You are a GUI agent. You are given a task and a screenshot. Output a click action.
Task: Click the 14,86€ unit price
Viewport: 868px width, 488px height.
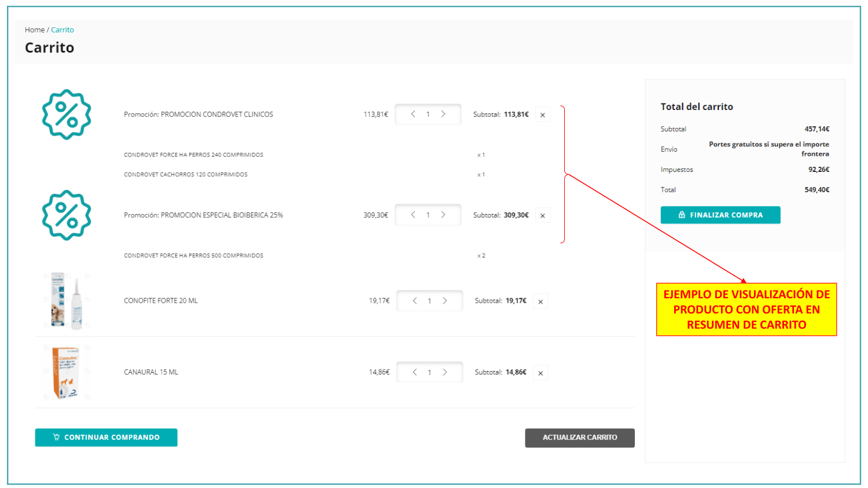[x=379, y=372]
